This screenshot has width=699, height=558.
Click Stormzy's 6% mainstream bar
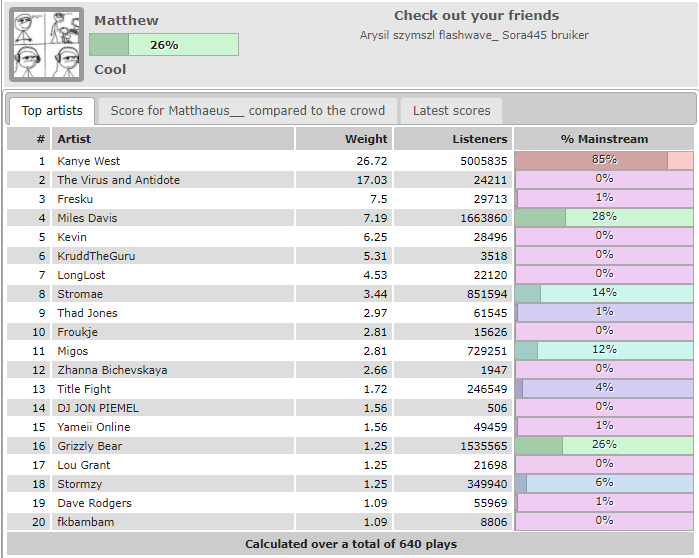click(604, 484)
